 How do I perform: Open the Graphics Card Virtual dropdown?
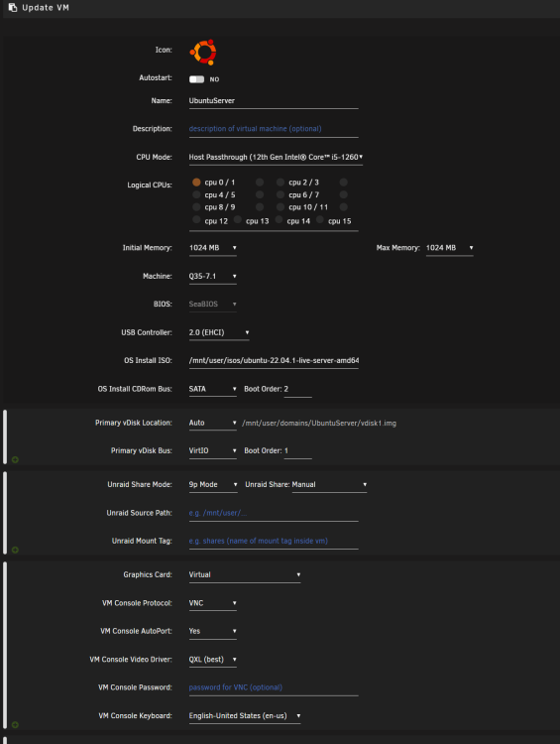[245, 574]
